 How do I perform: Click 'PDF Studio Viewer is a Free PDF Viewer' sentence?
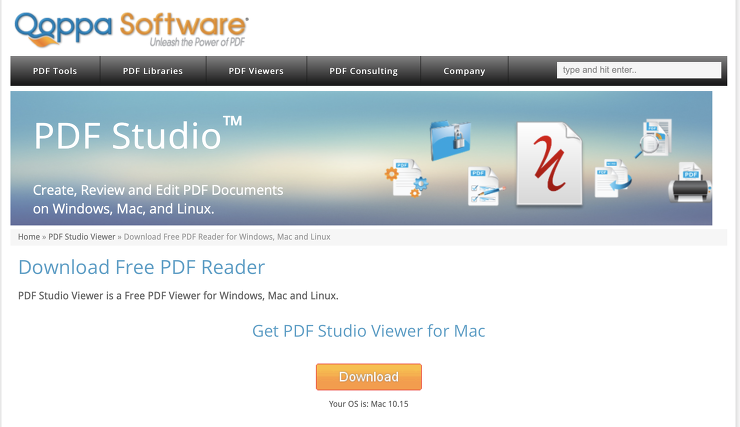tap(178, 296)
